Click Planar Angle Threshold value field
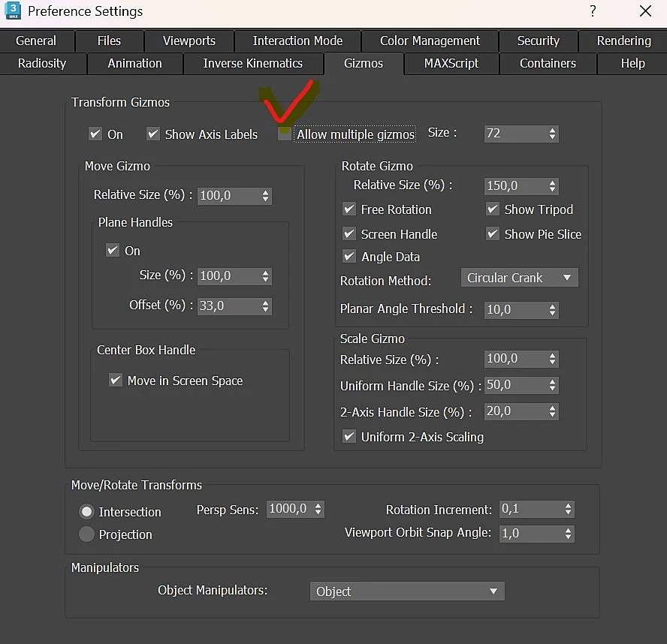 point(515,310)
